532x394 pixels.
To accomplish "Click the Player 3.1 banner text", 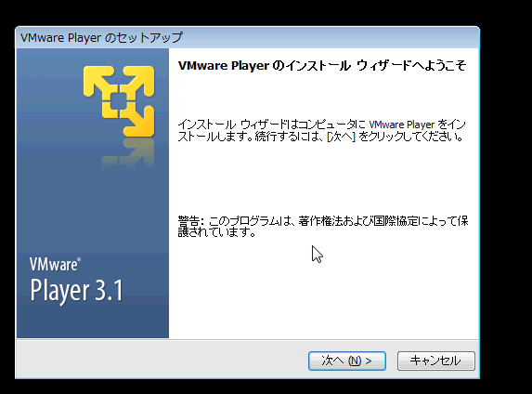I will (76, 291).
